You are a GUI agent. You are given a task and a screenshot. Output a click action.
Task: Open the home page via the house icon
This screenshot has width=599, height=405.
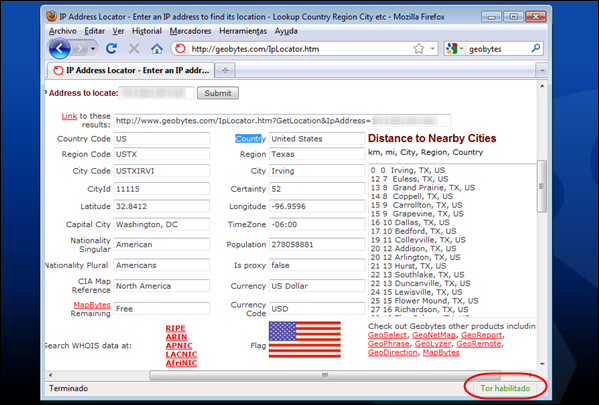(x=157, y=49)
